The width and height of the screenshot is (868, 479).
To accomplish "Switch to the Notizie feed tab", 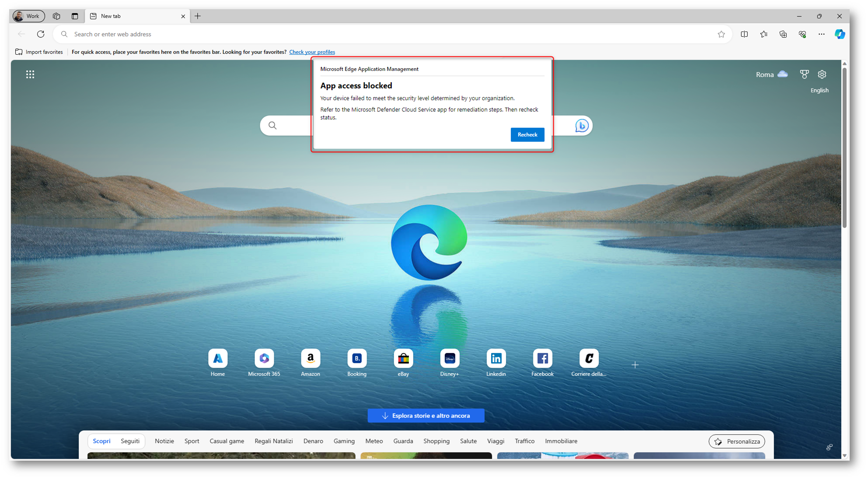I will pyautogui.click(x=164, y=441).
